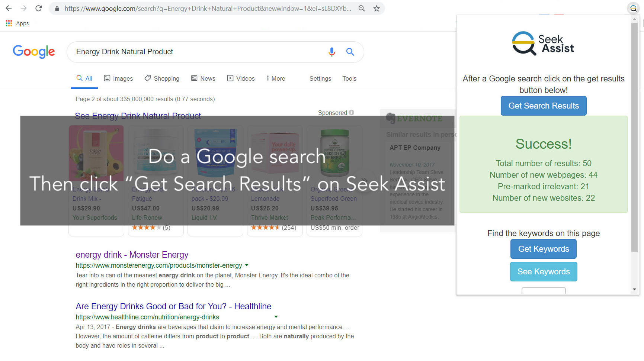Open the Seek Assist extension icon
Image resolution: width=644 pixels, height=361 pixels.
(633, 8)
